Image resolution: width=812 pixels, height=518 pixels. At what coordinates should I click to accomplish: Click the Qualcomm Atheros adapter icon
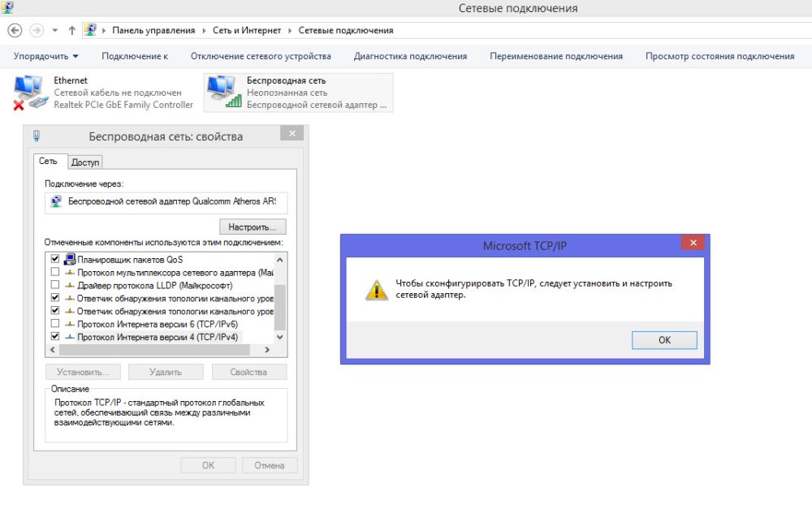point(56,200)
